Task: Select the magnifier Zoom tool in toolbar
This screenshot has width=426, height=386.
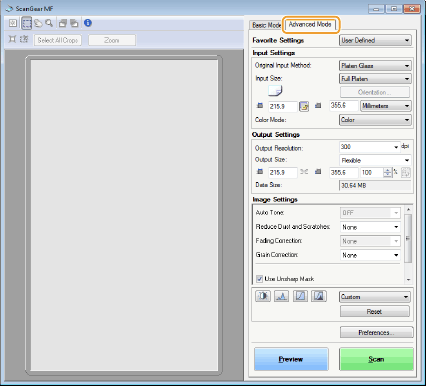Action: point(49,23)
